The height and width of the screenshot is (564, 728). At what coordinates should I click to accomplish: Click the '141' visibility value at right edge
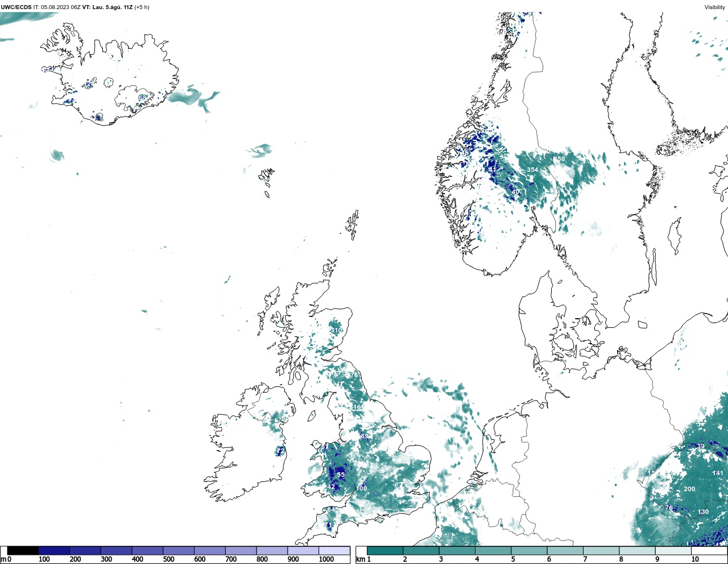click(x=718, y=473)
